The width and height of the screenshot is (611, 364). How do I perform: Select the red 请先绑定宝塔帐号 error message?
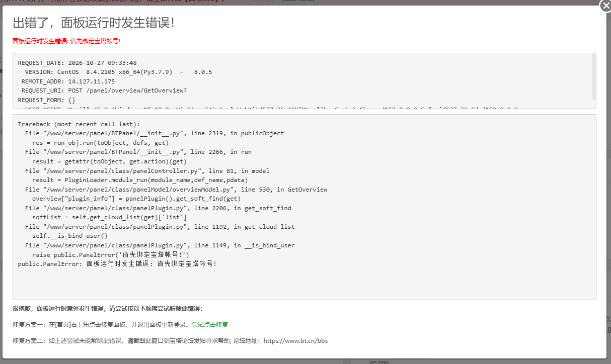pos(66,41)
